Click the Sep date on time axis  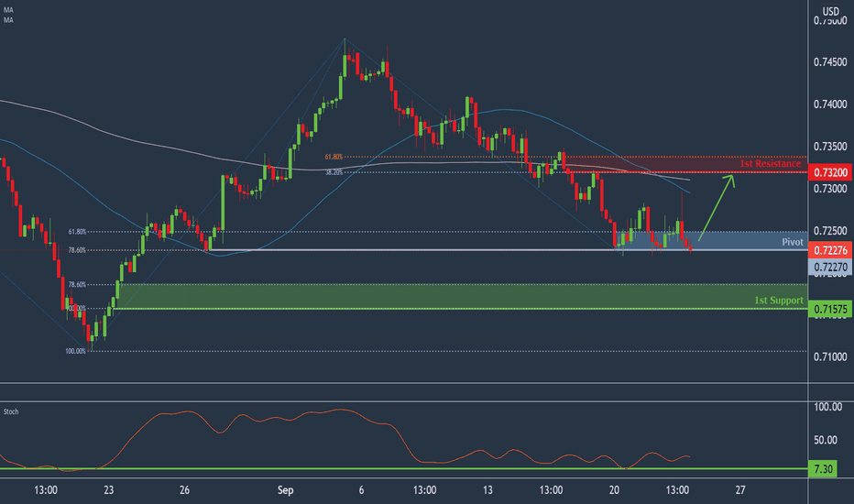coord(285,490)
